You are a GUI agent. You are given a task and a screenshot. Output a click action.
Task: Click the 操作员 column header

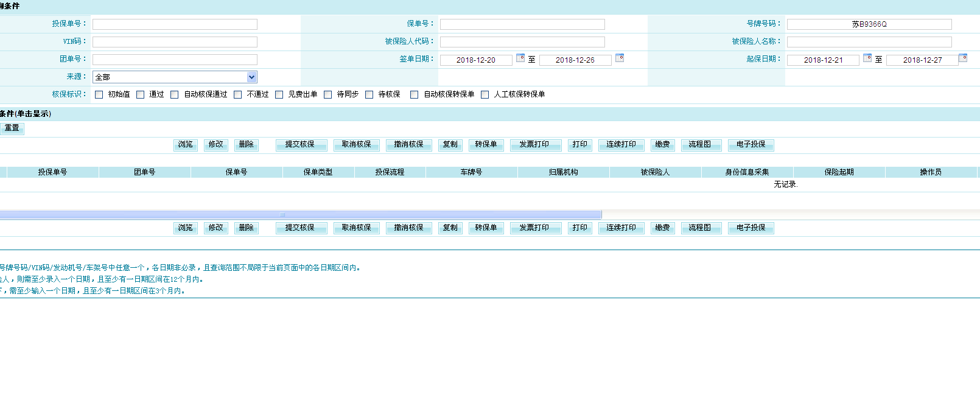(x=931, y=172)
